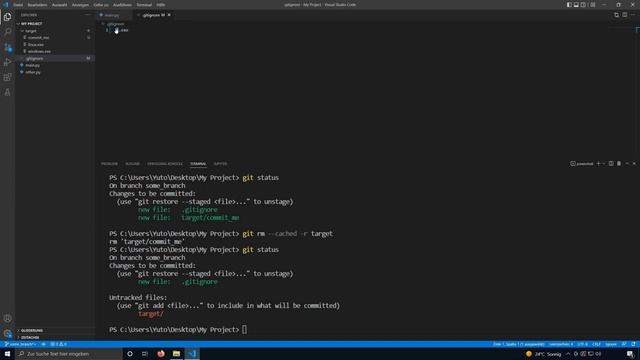Switch to the Probleme panel tab
The height and width of the screenshot is (360, 640).
tap(109, 164)
